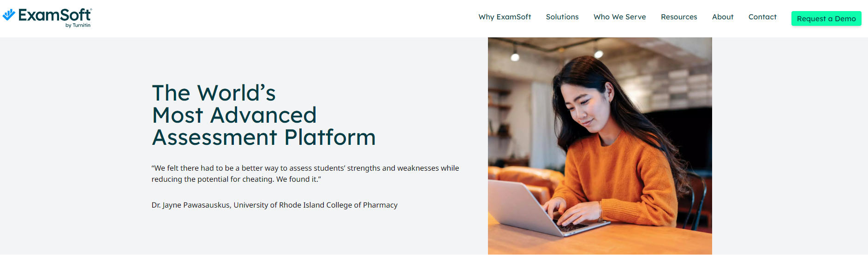Viewport: 868px width, 256px height.
Task: Click the blue ExamSoft checkmark logo icon
Action: coord(9,15)
